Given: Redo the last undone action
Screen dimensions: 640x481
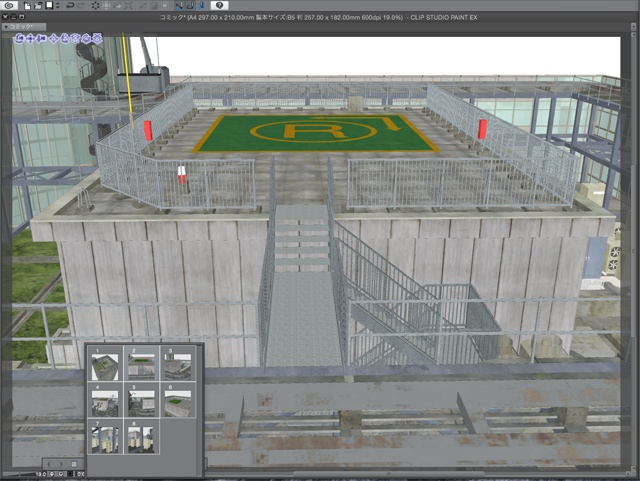Looking at the screenshot, I should tap(81, 5).
